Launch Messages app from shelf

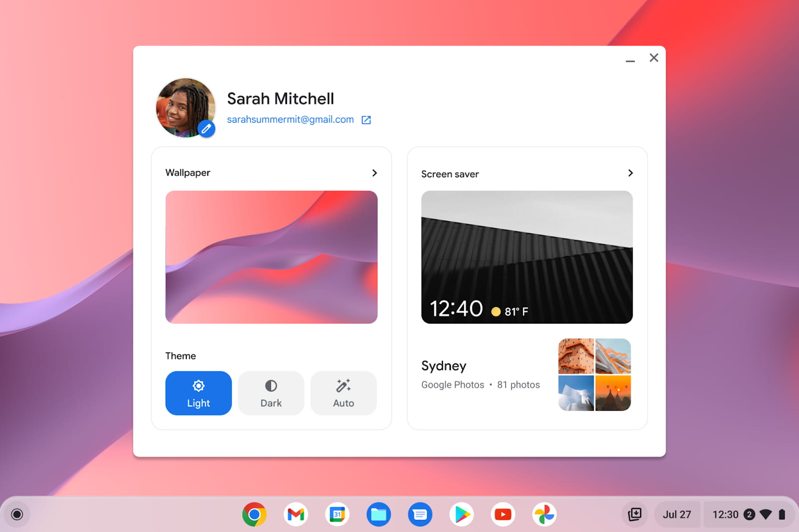point(420,514)
